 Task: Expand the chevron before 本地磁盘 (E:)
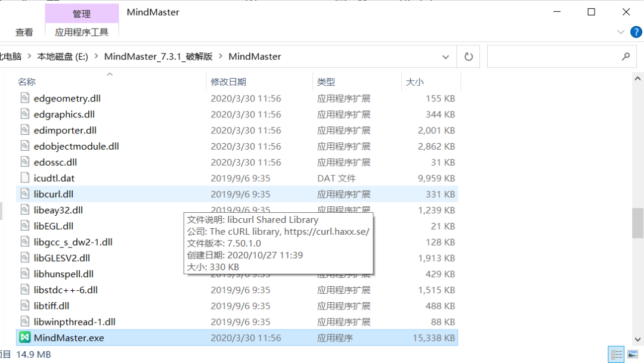pos(29,56)
